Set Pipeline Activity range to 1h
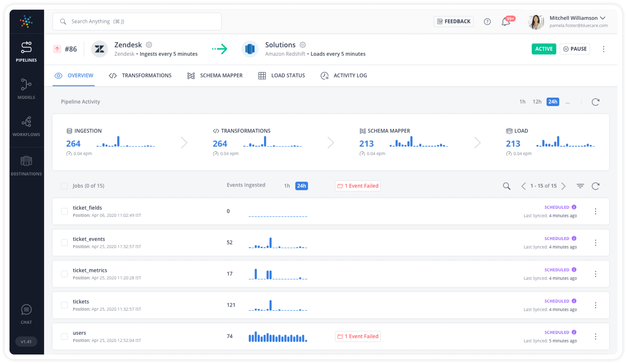627x364 pixels. click(x=522, y=102)
